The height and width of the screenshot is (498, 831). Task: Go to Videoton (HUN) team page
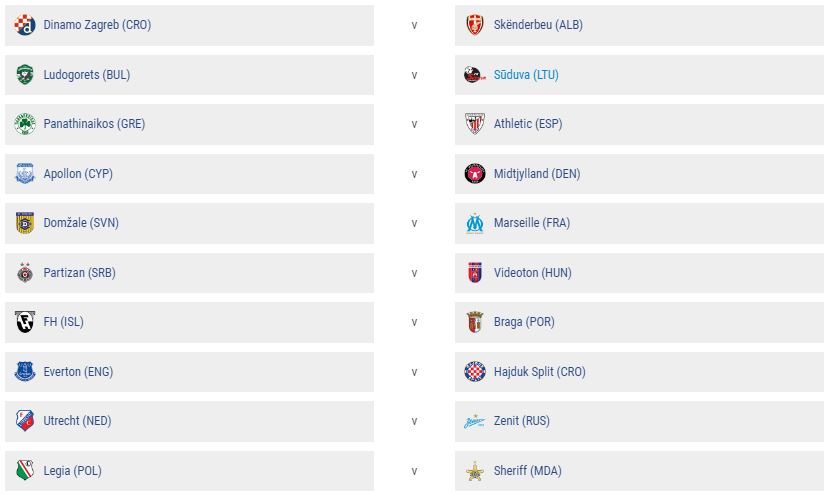click(x=533, y=273)
